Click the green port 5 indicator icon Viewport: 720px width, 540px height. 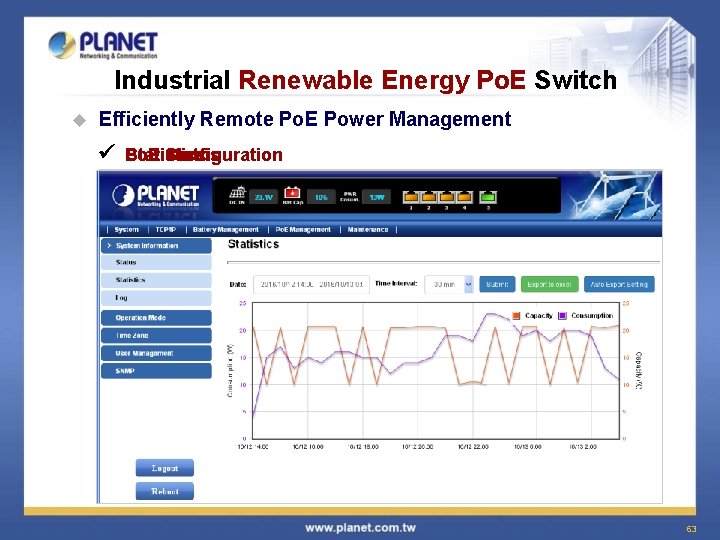(x=488, y=197)
